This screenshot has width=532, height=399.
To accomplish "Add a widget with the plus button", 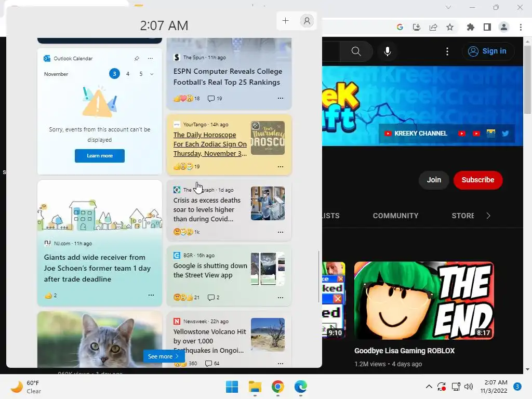I will point(285,21).
